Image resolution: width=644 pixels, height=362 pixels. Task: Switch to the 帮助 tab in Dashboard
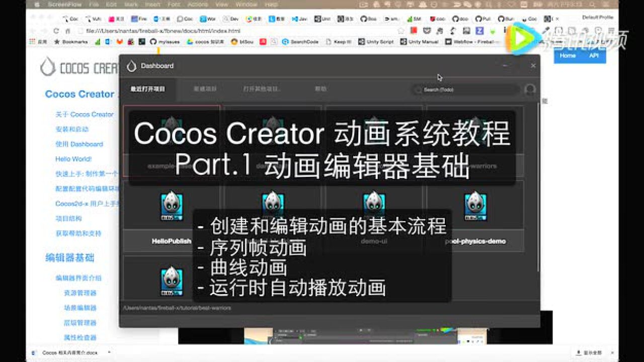click(320, 89)
